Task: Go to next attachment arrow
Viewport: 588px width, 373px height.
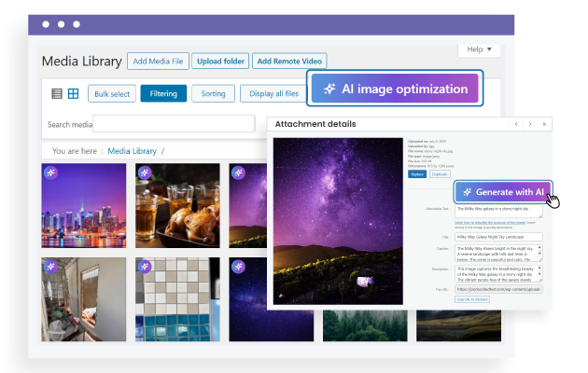Action: [530, 124]
